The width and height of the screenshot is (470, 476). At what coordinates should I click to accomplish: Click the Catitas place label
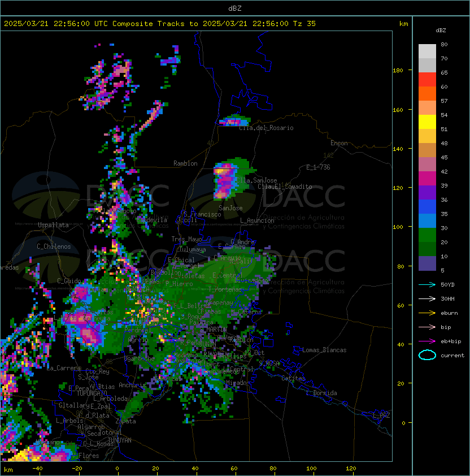(293, 378)
